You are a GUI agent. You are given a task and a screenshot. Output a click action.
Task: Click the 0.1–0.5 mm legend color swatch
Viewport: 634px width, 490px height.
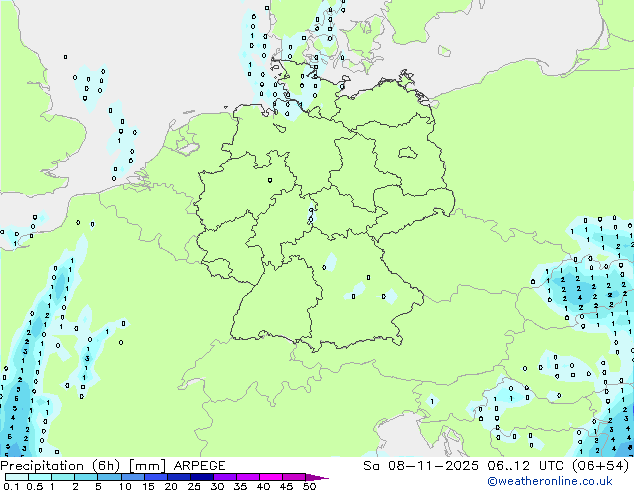pyautogui.click(x=17, y=477)
